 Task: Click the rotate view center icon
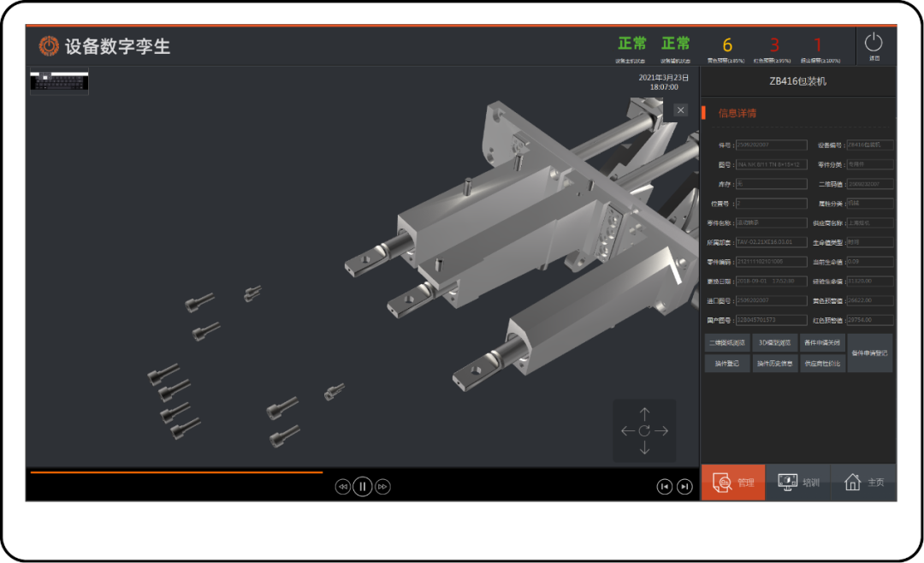pyautogui.click(x=644, y=431)
